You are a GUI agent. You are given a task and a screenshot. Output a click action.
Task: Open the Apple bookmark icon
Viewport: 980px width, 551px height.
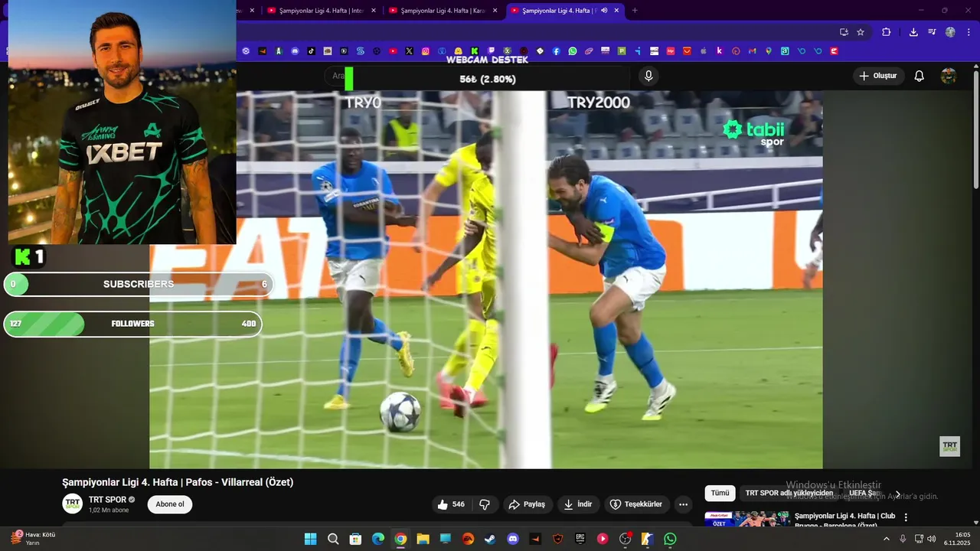[x=703, y=51]
